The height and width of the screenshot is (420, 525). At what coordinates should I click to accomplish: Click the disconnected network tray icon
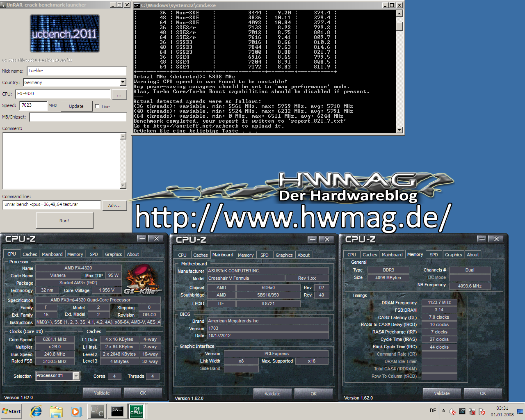(x=472, y=411)
